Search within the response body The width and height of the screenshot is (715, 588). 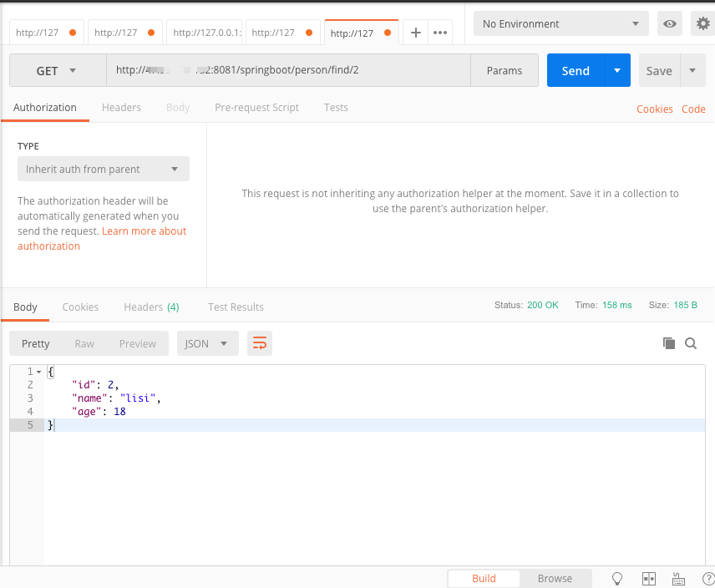691,343
